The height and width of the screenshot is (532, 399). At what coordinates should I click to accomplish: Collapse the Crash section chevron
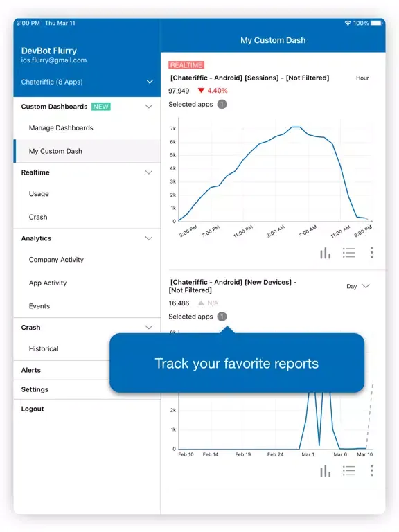pyautogui.click(x=149, y=328)
